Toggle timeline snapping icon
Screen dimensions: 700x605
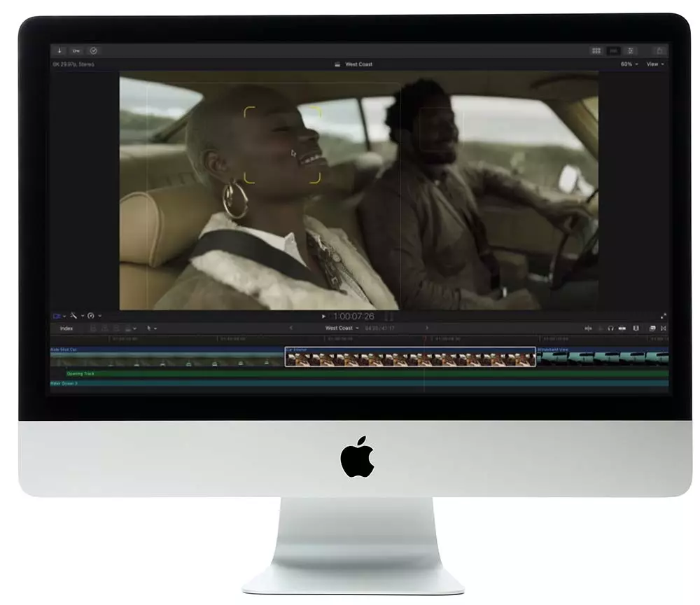click(622, 328)
